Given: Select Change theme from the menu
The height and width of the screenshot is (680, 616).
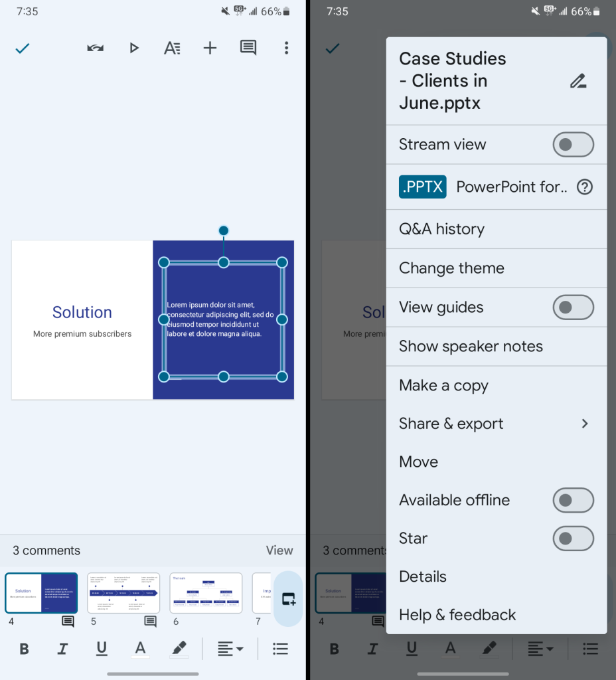Looking at the screenshot, I should [451, 268].
